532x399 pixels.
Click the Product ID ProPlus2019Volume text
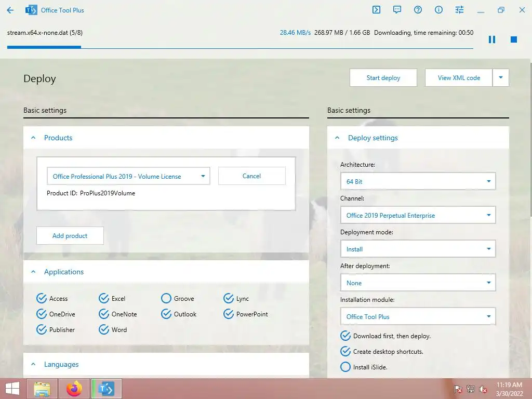click(91, 193)
